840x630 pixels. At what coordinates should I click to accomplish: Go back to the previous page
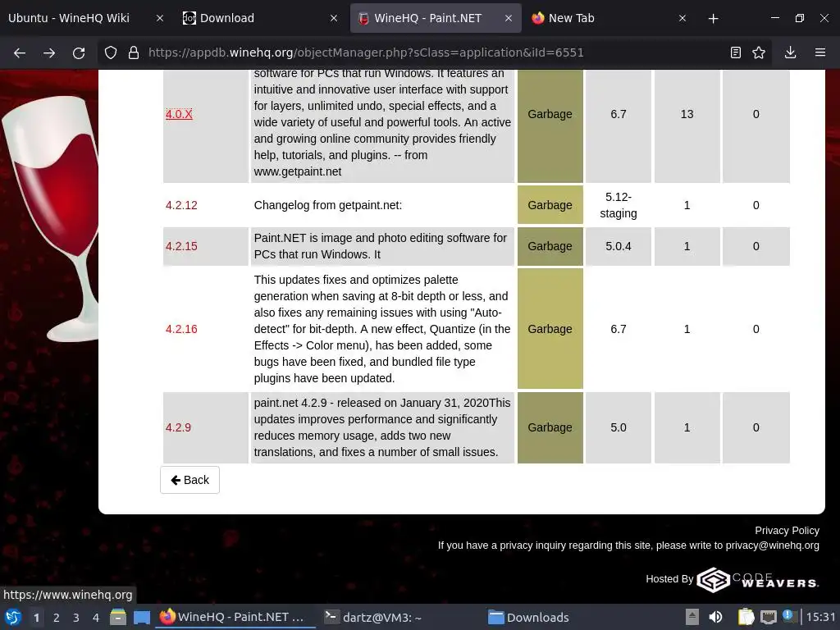coord(20,52)
